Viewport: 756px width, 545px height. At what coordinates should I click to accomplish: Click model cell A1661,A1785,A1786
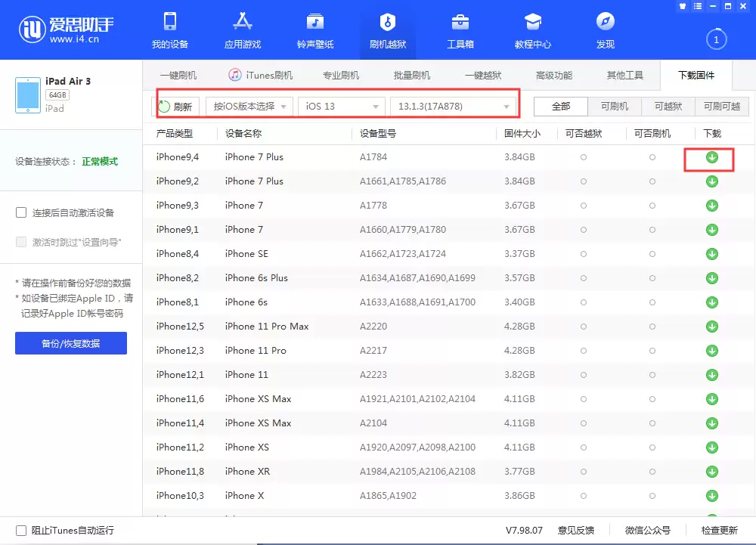coord(403,181)
